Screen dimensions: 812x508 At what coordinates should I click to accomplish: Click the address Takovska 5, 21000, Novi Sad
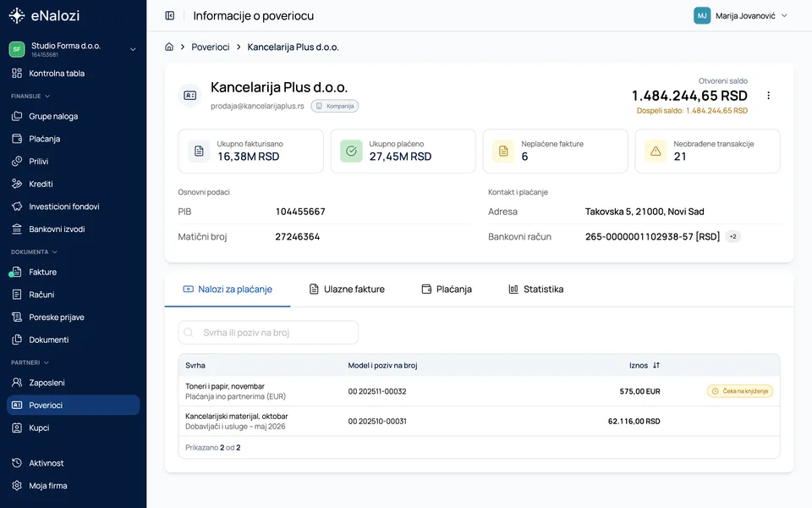[x=645, y=212]
